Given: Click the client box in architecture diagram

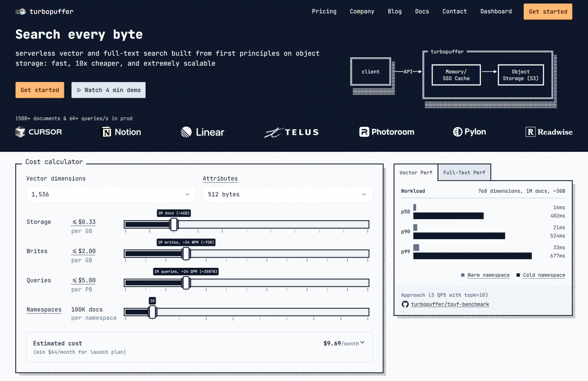Looking at the screenshot, I should tap(371, 72).
